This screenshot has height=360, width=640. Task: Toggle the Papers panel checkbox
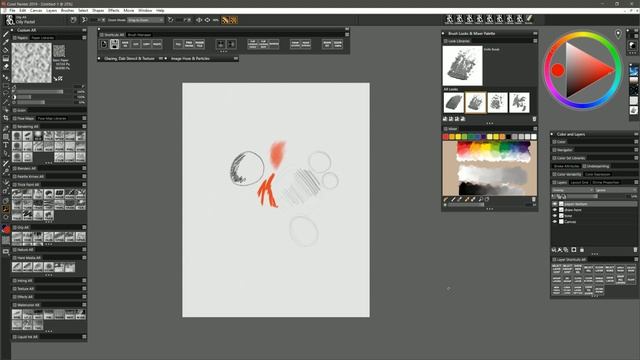[15, 38]
